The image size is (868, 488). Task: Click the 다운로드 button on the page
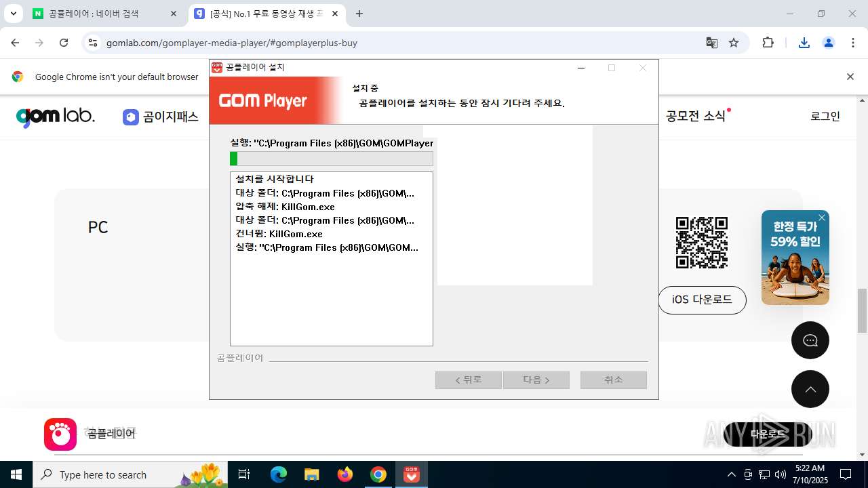point(768,434)
